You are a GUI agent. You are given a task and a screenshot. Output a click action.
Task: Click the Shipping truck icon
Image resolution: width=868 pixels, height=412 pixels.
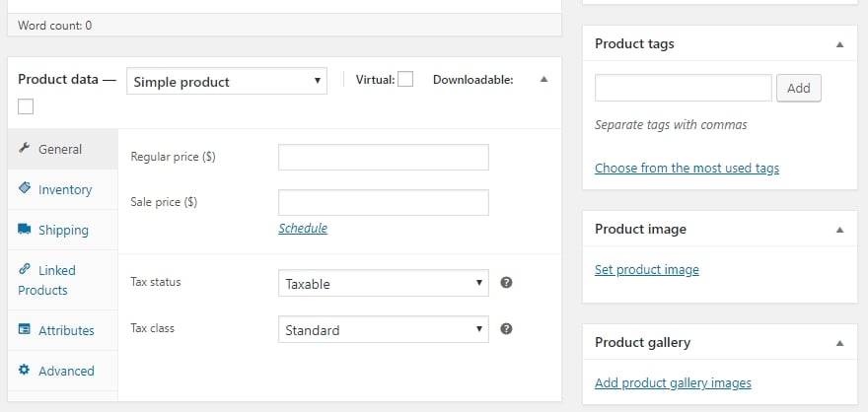pyautogui.click(x=25, y=230)
